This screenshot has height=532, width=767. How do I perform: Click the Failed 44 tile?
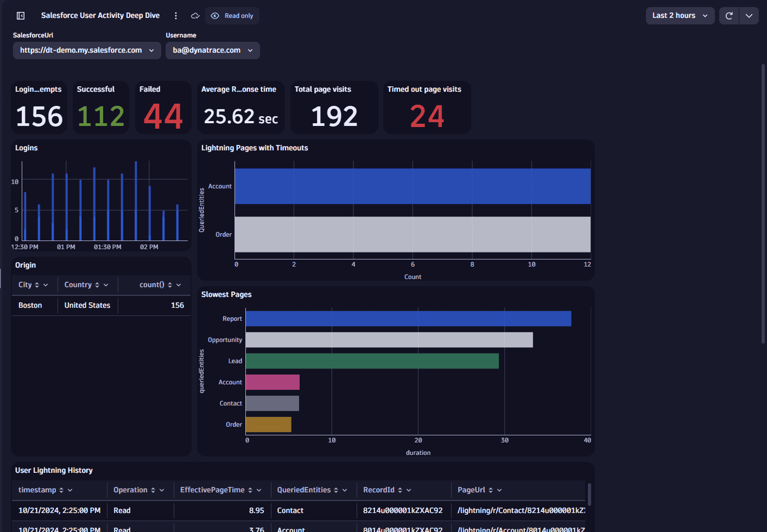pyautogui.click(x=163, y=107)
